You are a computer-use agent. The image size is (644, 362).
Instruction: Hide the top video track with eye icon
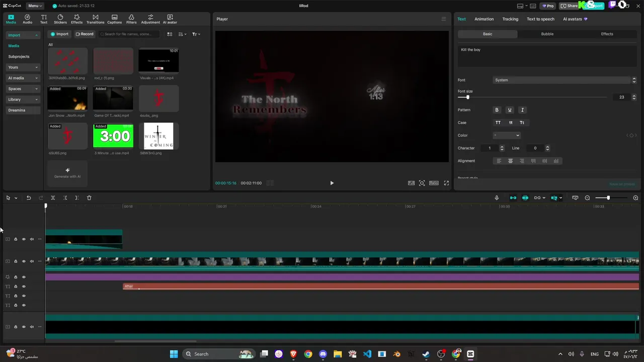click(x=24, y=239)
